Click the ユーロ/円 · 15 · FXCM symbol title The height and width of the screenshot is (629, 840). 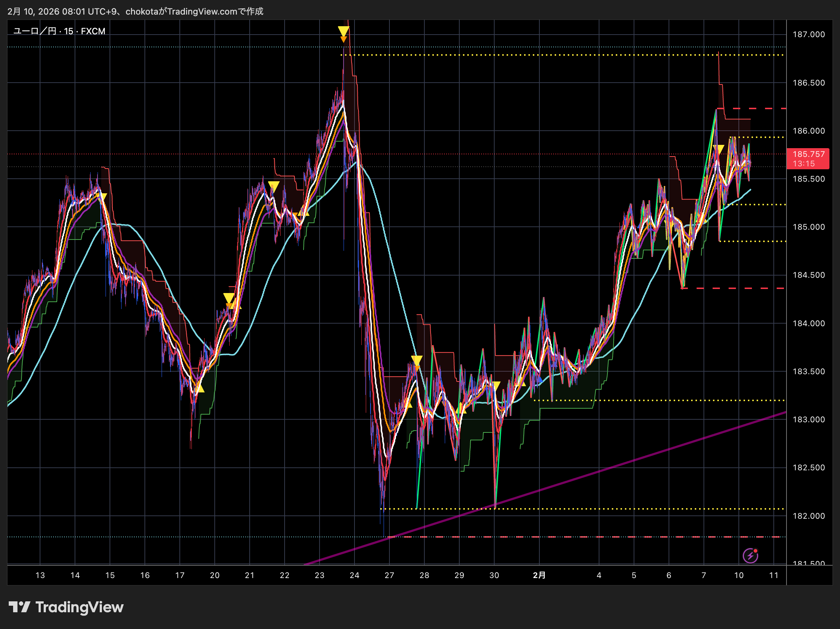click(59, 31)
